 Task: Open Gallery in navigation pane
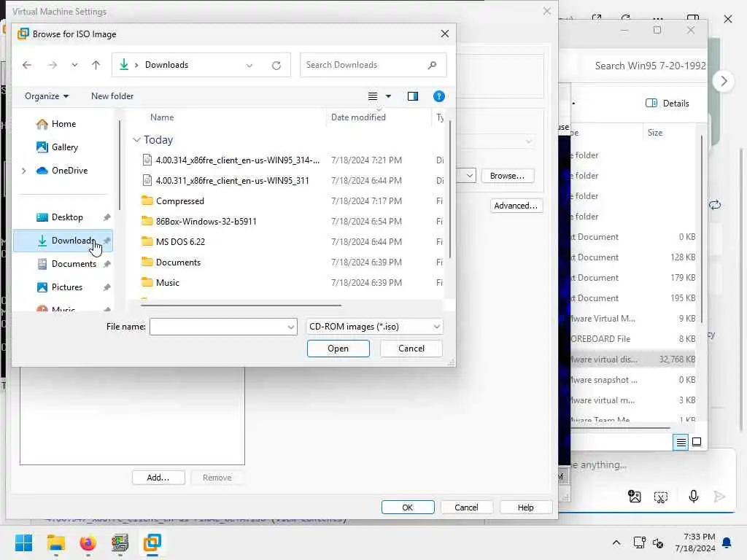pos(64,147)
